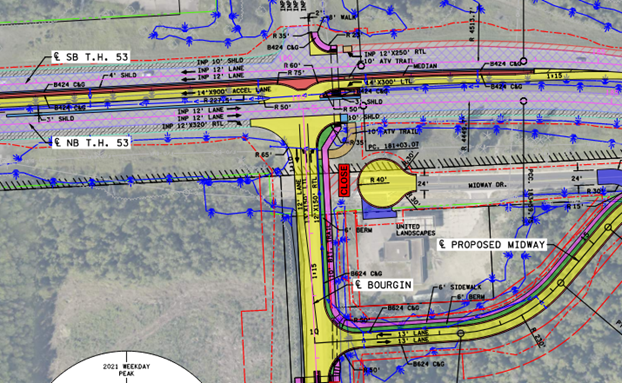Select the PROPOSED MIDWAY centerline label
Viewport: 622px width, 383px height.
click(x=492, y=245)
